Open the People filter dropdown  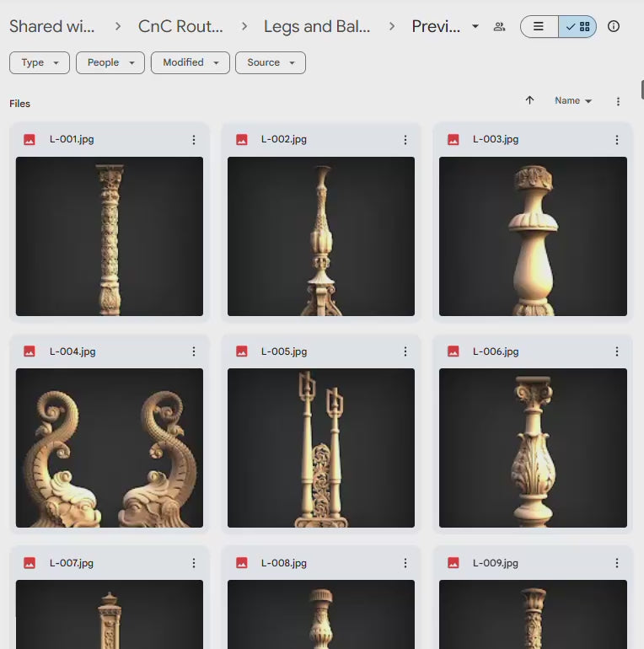[110, 63]
